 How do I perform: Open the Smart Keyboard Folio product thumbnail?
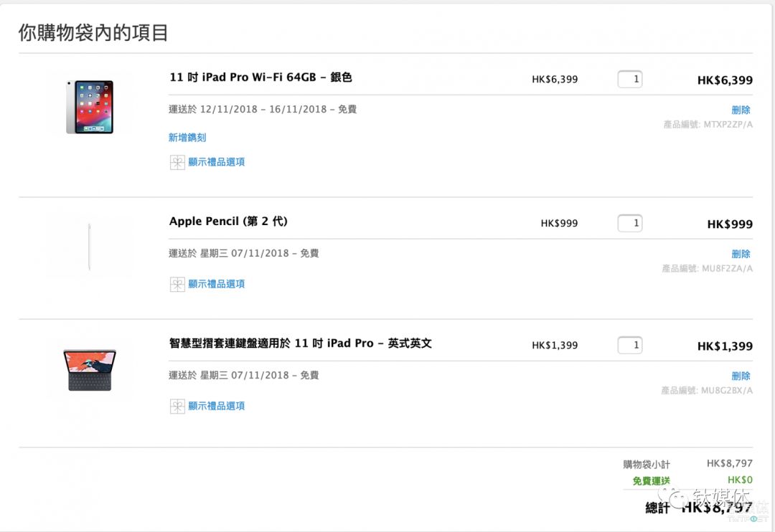pos(90,370)
